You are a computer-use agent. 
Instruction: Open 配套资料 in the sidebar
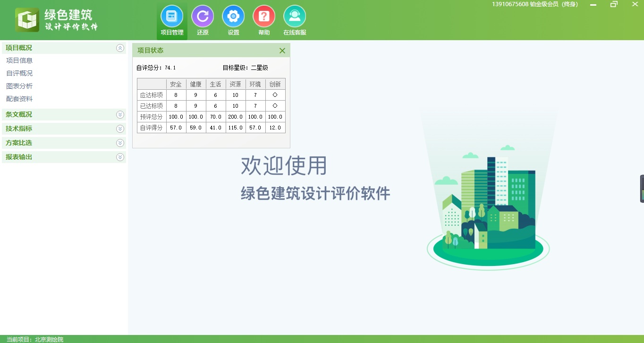coord(19,99)
